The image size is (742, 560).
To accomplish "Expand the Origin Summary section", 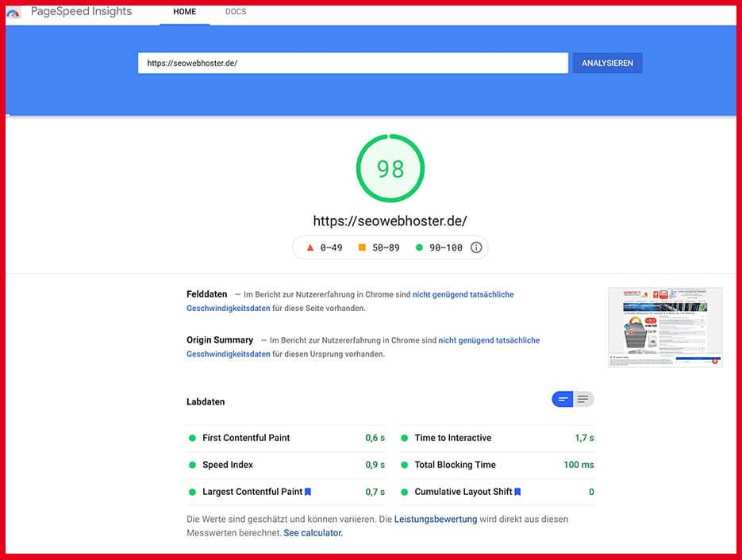I will pos(220,339).
